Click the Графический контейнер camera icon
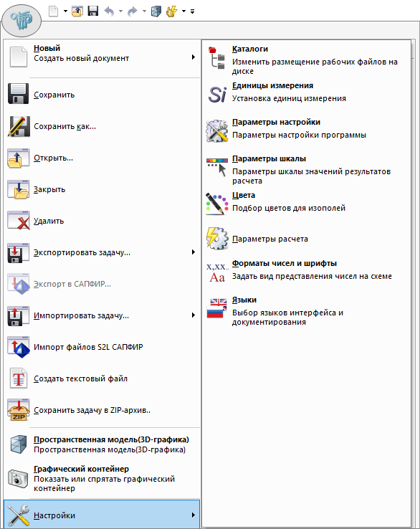The height and width of the screenshot is (529, 420). click(x=18, y=478)
